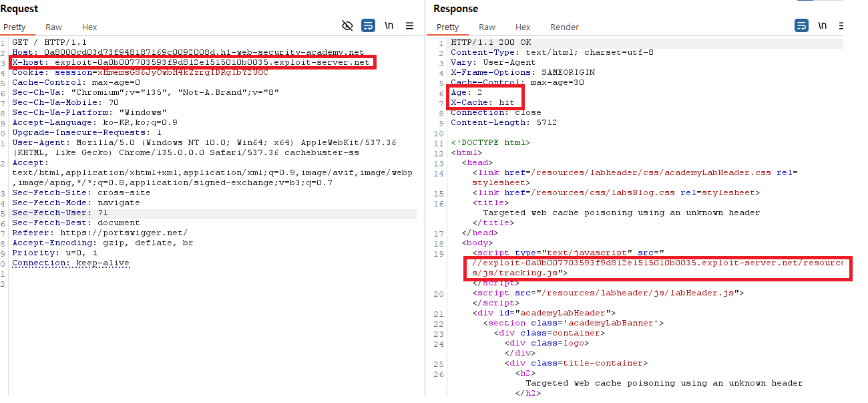The width and height of the screenshot is (868, 403).
Task: Click the "GET / HTTP/1.1" request line
Action: pos(49,42)
